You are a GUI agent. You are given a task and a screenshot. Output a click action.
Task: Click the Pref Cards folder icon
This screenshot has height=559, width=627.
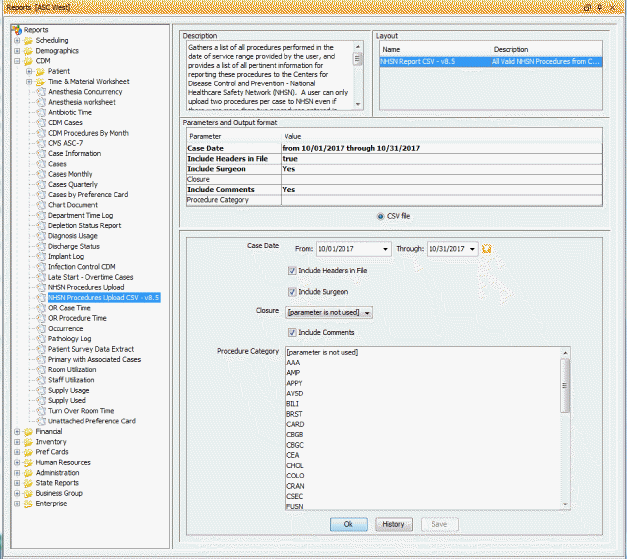(x=28, y=452)
